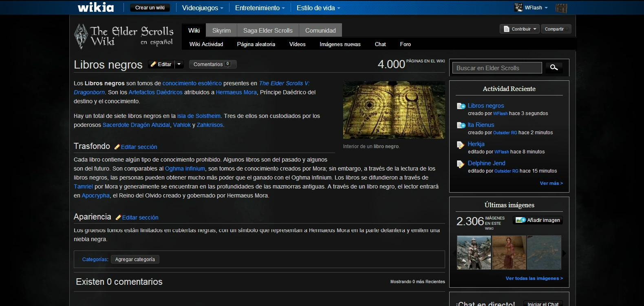Expand the Editar dropdown arrow
The image size is (644, 306).
point(179,64)
